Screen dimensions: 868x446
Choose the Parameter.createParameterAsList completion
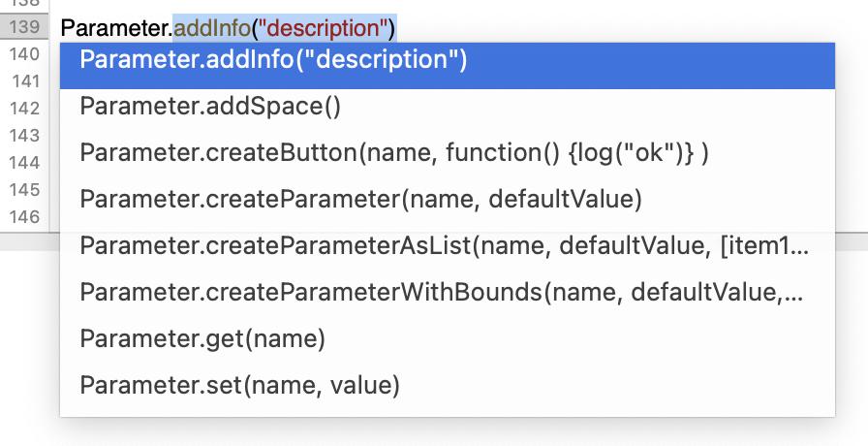[444, 246]
